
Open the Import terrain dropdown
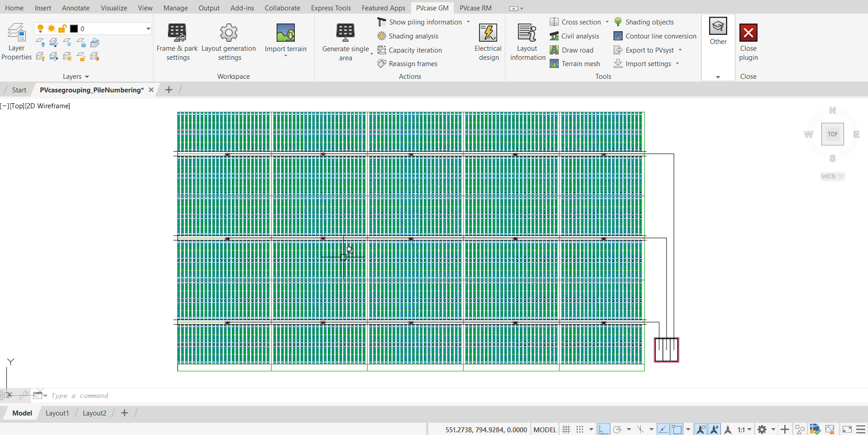pos(286,56)
